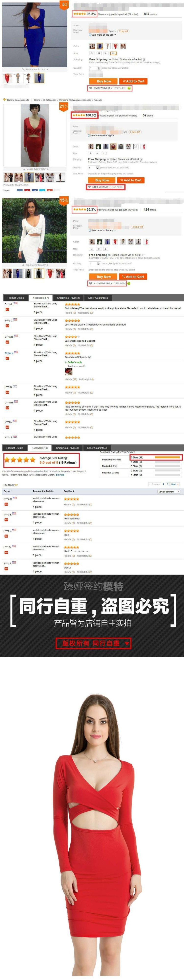This screenshot has width=184, height=980.
Task: Select size S in the 52-orders listing
Action: click(90, 153)
